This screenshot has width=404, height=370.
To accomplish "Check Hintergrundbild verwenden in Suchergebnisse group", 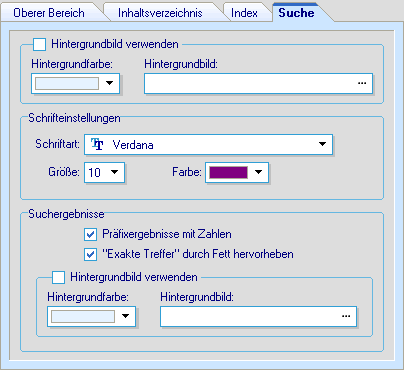I will pyautogui.click(x=58, y=277).
